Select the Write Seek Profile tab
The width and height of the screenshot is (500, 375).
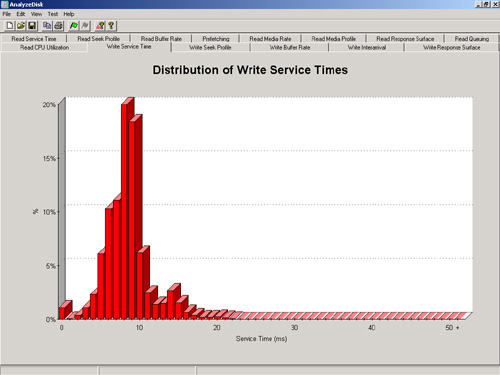point(210,47)
